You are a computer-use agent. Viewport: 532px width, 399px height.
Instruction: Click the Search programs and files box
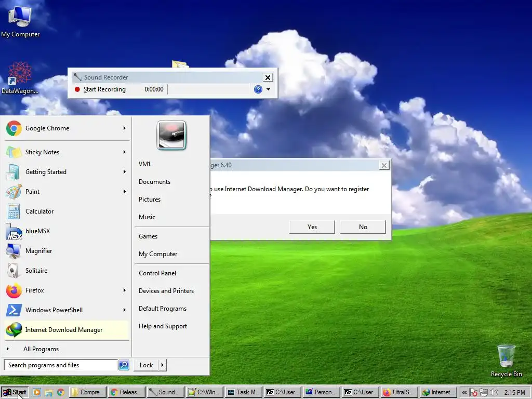click(x=61, y=365)
